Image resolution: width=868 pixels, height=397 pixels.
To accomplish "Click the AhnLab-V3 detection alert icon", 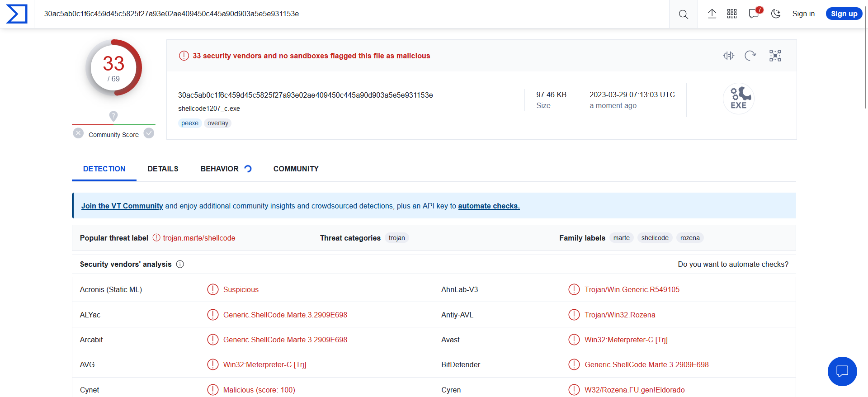I will click(574, 289).
